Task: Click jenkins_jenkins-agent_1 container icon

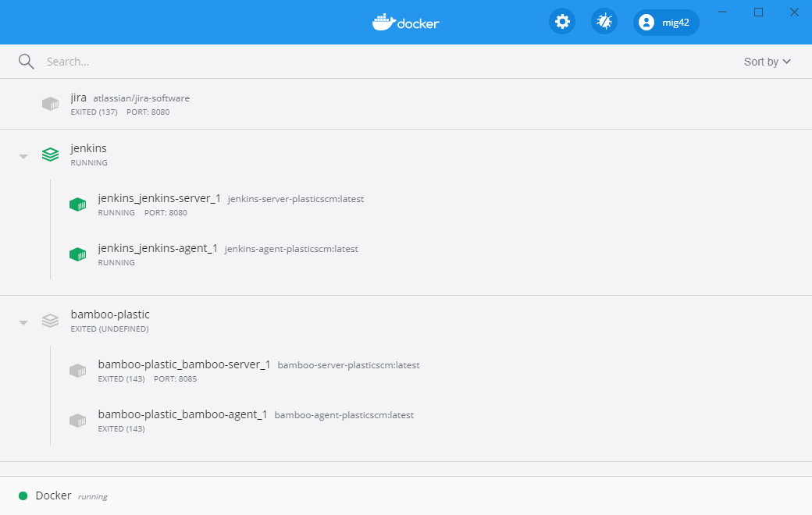Action: tap(77, 254)
